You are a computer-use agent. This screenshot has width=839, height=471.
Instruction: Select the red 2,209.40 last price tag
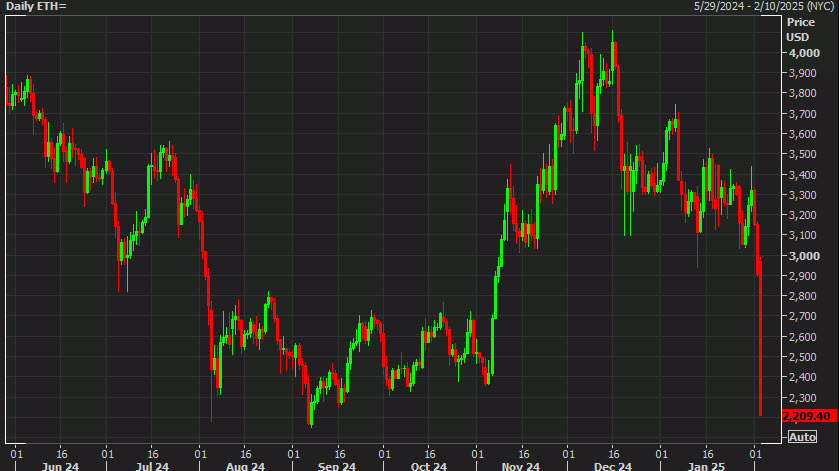[x=809, y=416]
